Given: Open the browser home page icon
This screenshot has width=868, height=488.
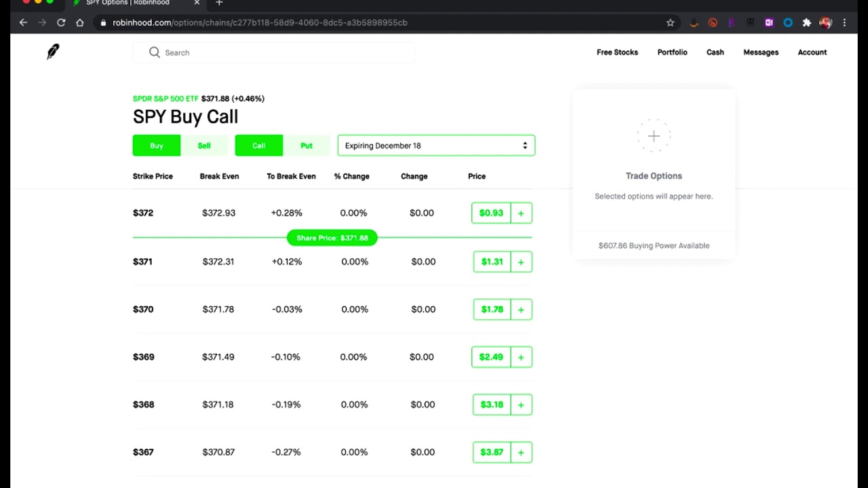Looking at the screenshot, I should tap(79, 22).
